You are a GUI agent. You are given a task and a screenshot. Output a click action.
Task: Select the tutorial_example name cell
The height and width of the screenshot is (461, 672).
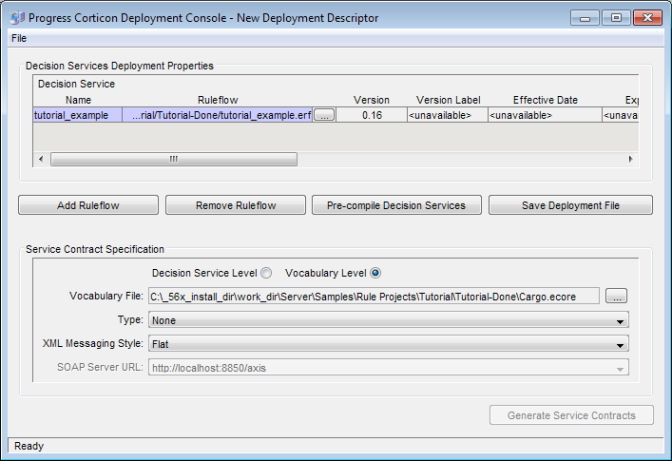coord(78,115)
